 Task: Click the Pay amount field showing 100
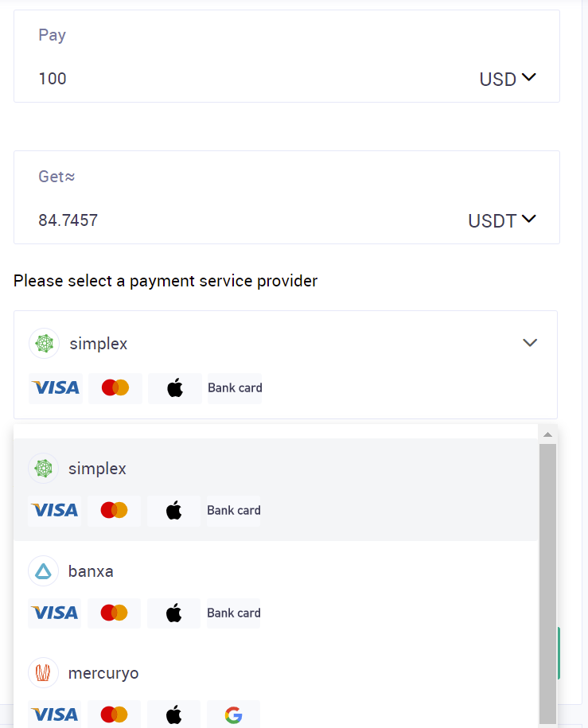239,79
